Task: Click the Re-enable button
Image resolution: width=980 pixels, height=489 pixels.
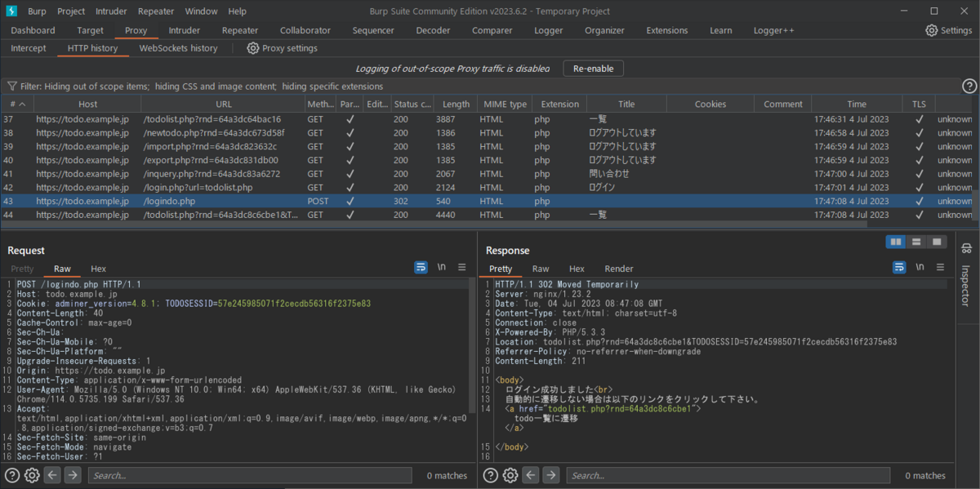Action: pyautogui.click(x=594, y=69)
